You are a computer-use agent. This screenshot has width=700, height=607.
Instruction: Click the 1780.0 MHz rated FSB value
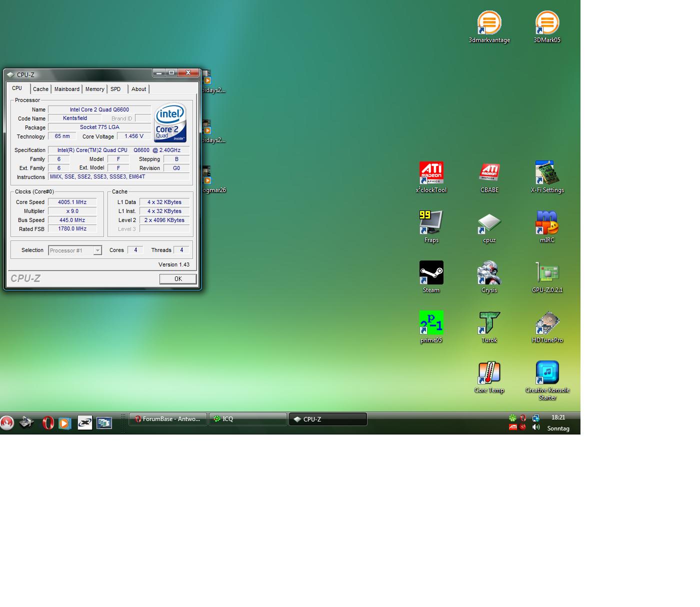click(x=72, y=229)
